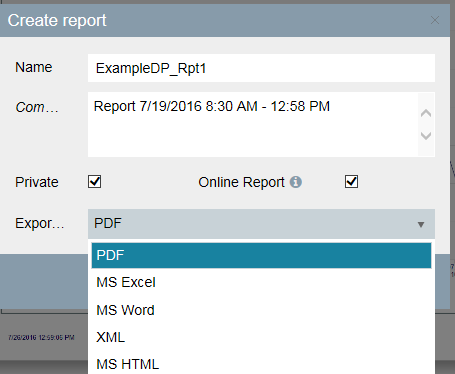Click the timestamp below the dialog
This screenshot has width=455, height=374.
click(41, 337)
